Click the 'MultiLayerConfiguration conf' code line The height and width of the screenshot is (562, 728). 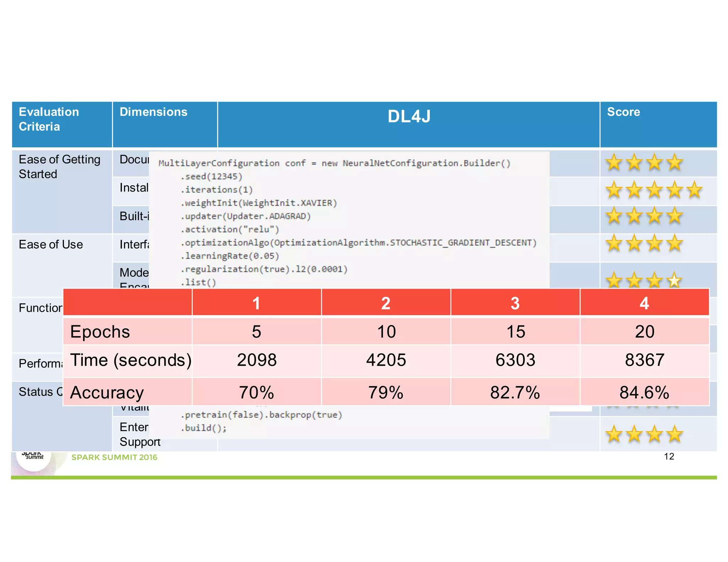334,163
